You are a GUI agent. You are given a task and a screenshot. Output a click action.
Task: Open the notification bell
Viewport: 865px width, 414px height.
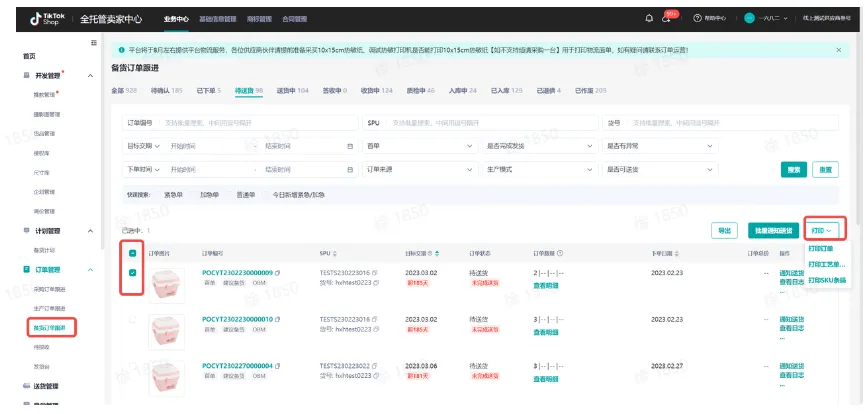coord(649,19)
